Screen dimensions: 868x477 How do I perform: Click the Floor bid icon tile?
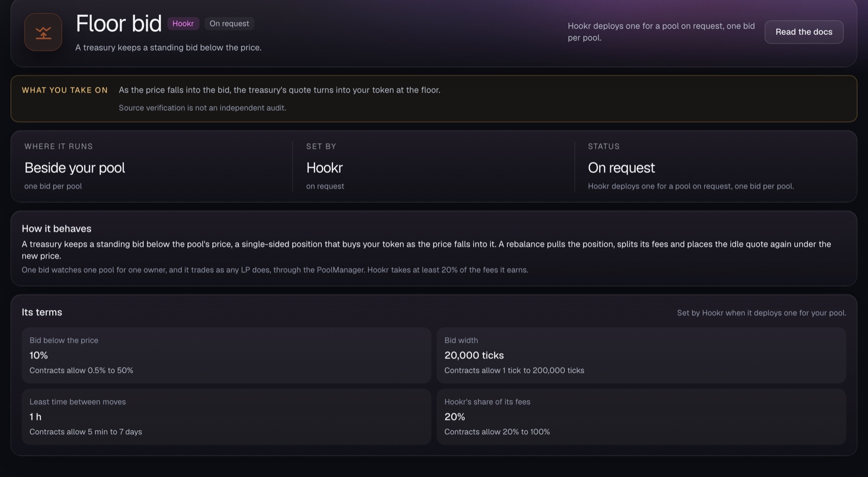43,32
